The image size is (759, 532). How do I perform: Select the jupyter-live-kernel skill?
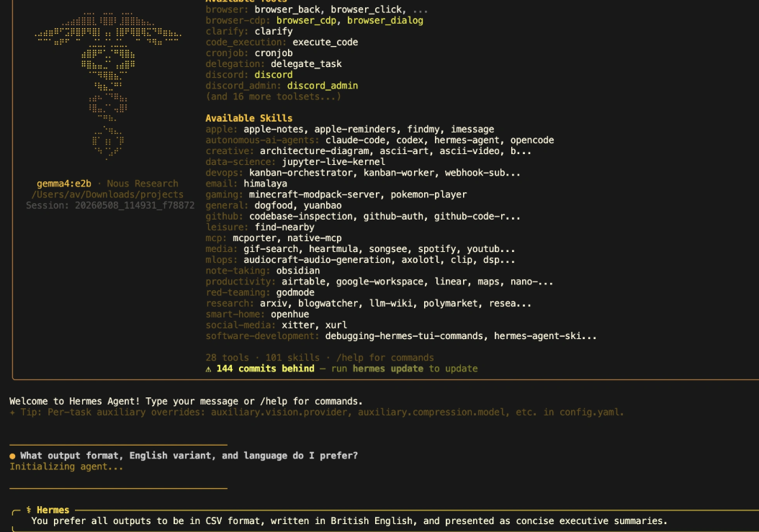333,162
